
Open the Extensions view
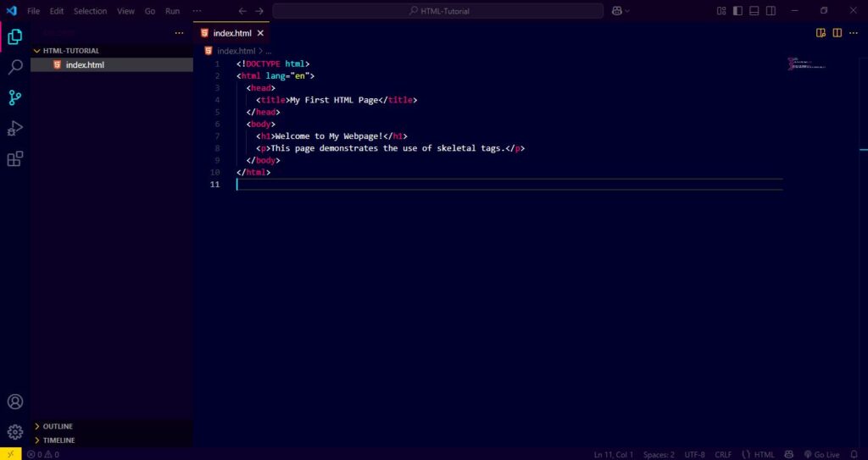[x=15, y=159]
